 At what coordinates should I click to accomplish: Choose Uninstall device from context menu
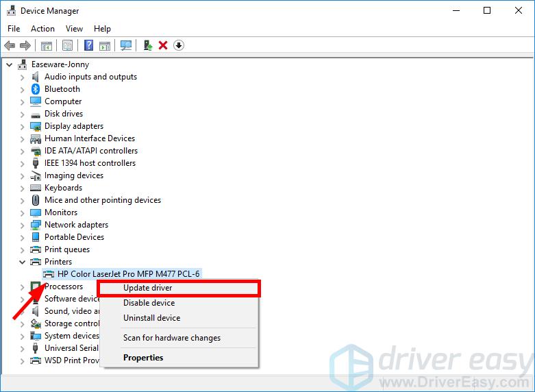pos(179,318)
